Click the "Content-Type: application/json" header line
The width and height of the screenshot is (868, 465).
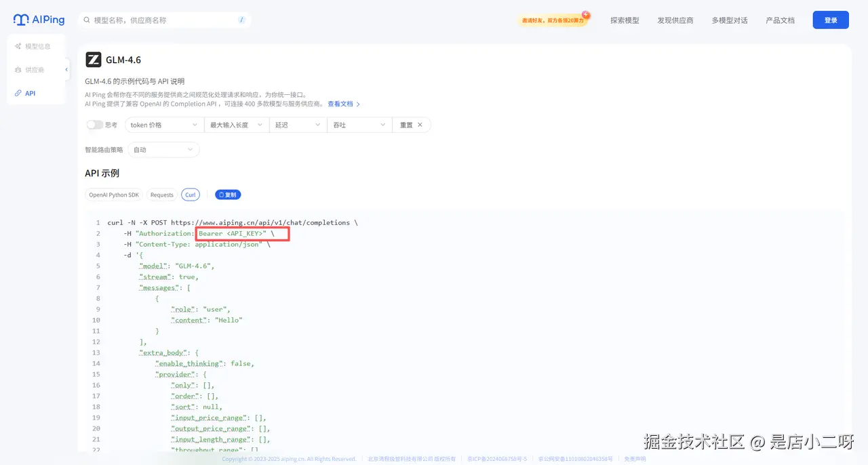(197, 244)
